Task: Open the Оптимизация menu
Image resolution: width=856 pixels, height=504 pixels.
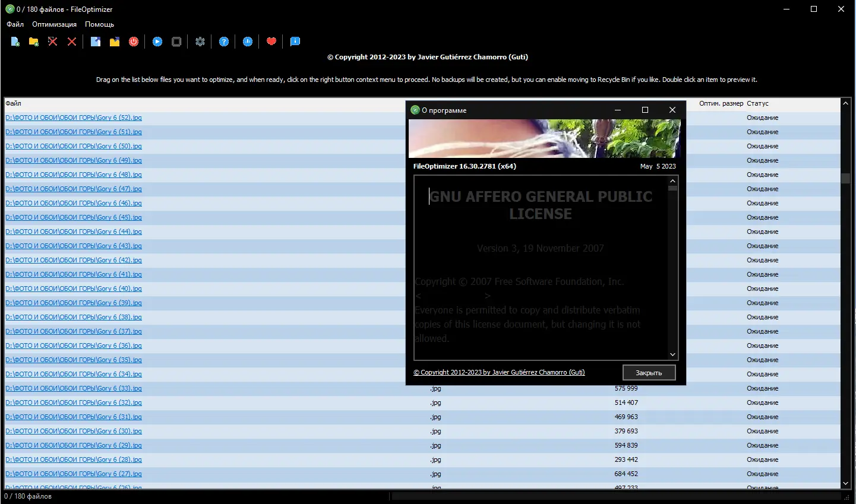Action: pyautogui.click(x=54, y=24)
